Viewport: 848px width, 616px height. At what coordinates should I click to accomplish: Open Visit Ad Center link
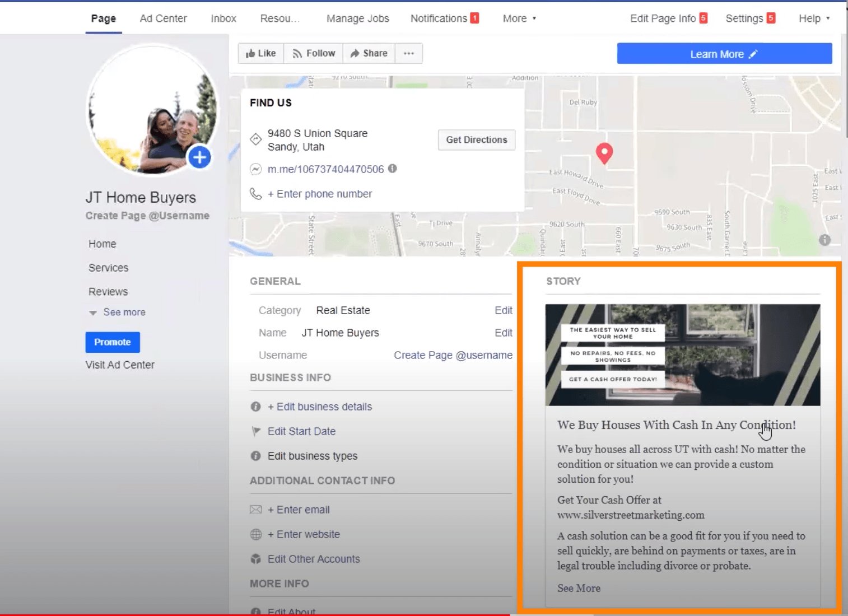pos(120,365)
